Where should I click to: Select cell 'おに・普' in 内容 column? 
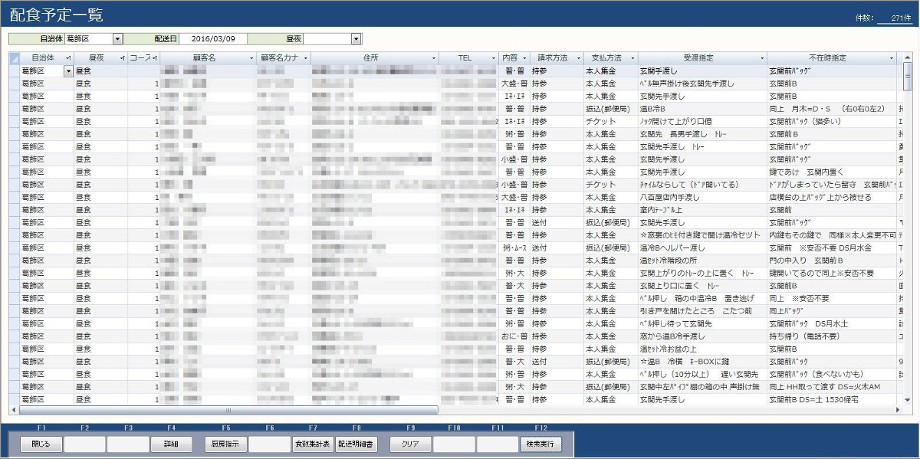pyautogui.click(x=515, y=336)
